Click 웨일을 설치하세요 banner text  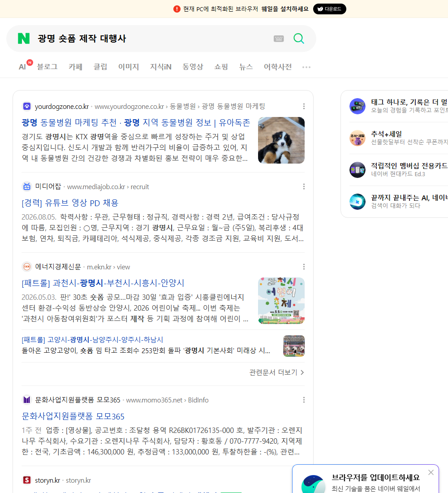point(285,9)
